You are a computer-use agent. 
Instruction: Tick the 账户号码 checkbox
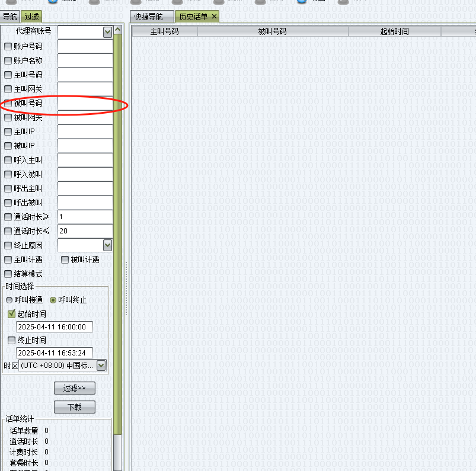(8, 46)
